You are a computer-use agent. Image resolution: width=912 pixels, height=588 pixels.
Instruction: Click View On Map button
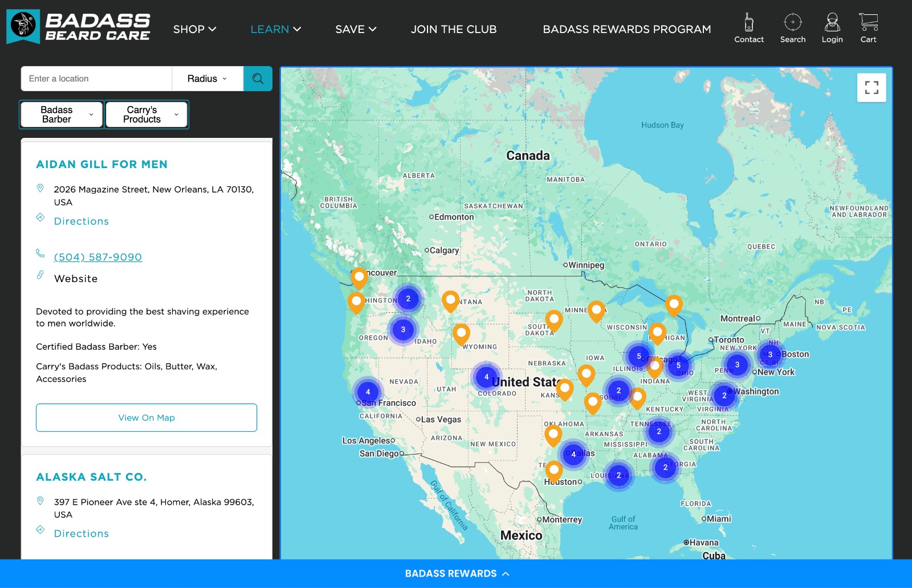tap(146, 418)
